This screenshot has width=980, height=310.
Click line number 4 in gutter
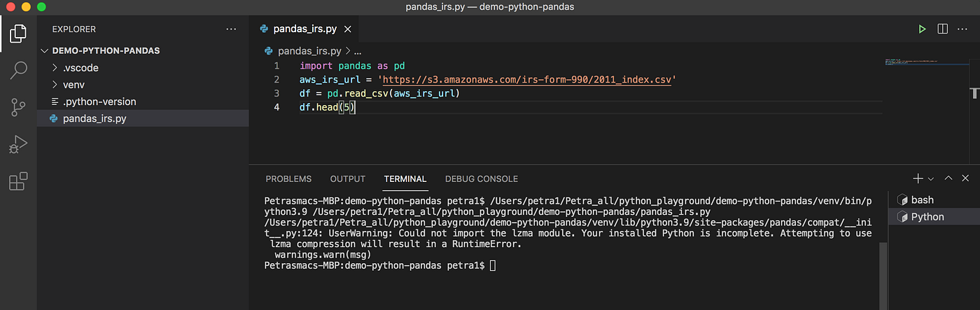[x=277, y=107]
